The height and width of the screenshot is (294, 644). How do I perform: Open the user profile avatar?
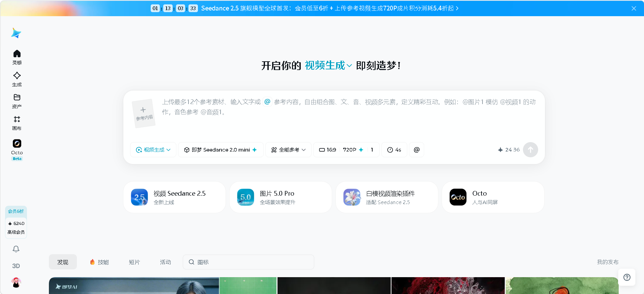pyautogui.click(x=16, y=283)
